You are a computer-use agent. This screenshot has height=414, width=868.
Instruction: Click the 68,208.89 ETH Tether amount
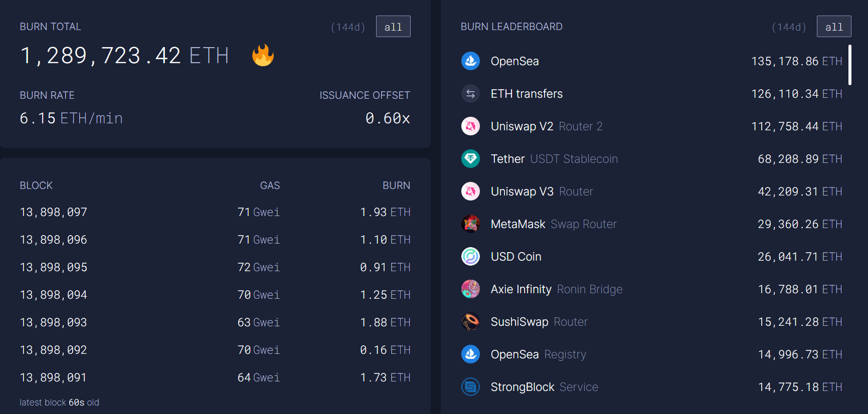tap(800, 159)
